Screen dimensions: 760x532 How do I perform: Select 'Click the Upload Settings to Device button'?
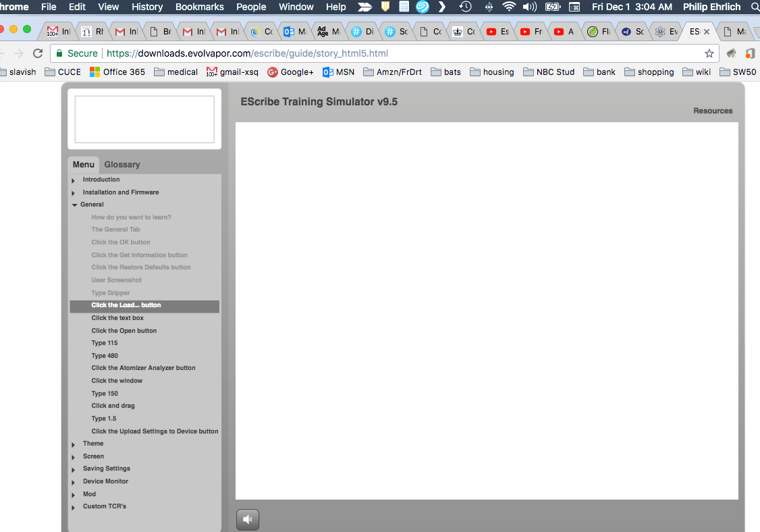click(155, 431)
